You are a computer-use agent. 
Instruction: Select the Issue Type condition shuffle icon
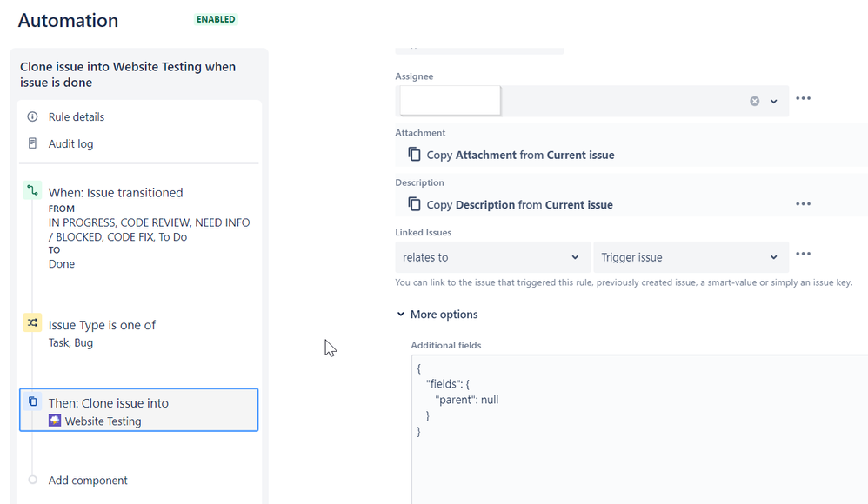(x=32, y=322)
